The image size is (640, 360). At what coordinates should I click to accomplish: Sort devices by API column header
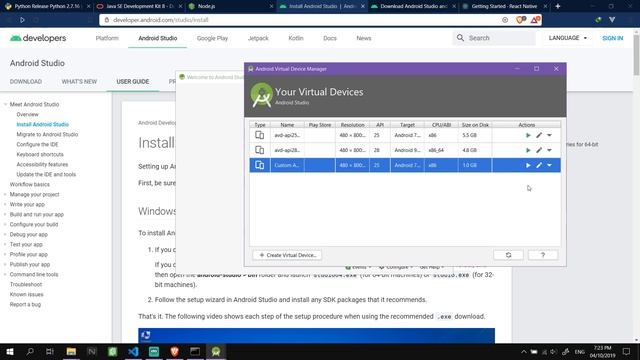point(380,125)
